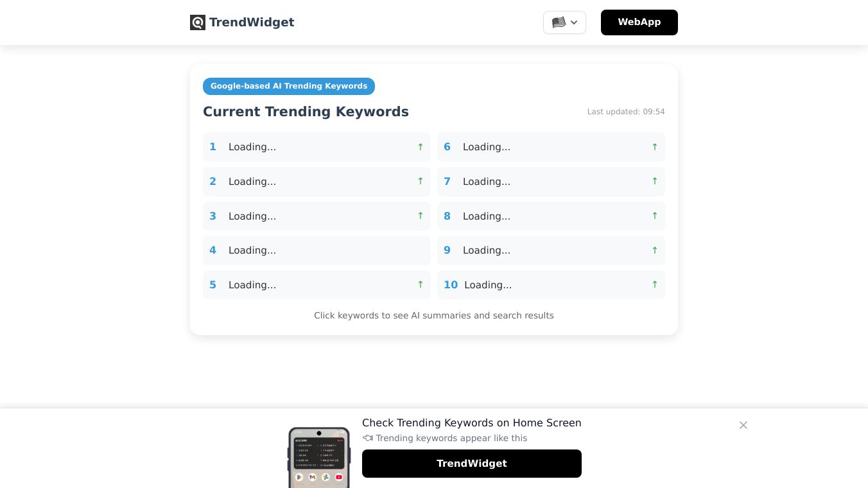Select trending keyword number 1
Image resolution: width=868 pixels, height=488 pixels.
point(317,147)
